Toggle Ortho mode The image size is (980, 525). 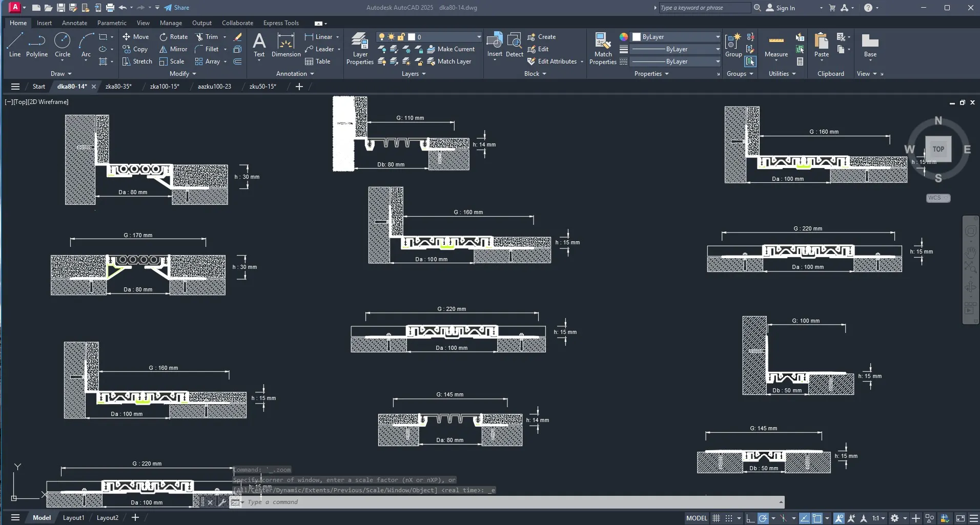pyautogui.click(x=750, y=518)
